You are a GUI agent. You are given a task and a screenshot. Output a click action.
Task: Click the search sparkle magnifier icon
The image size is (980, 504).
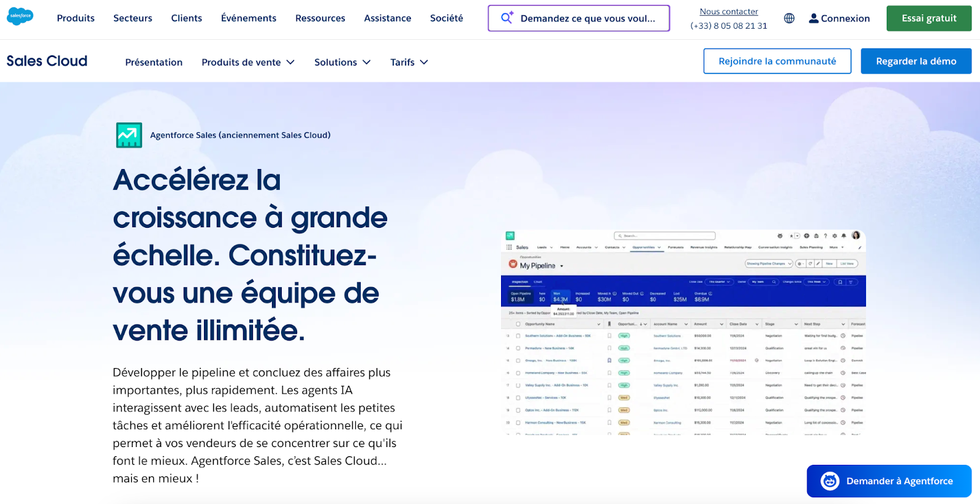click(507, 18)
